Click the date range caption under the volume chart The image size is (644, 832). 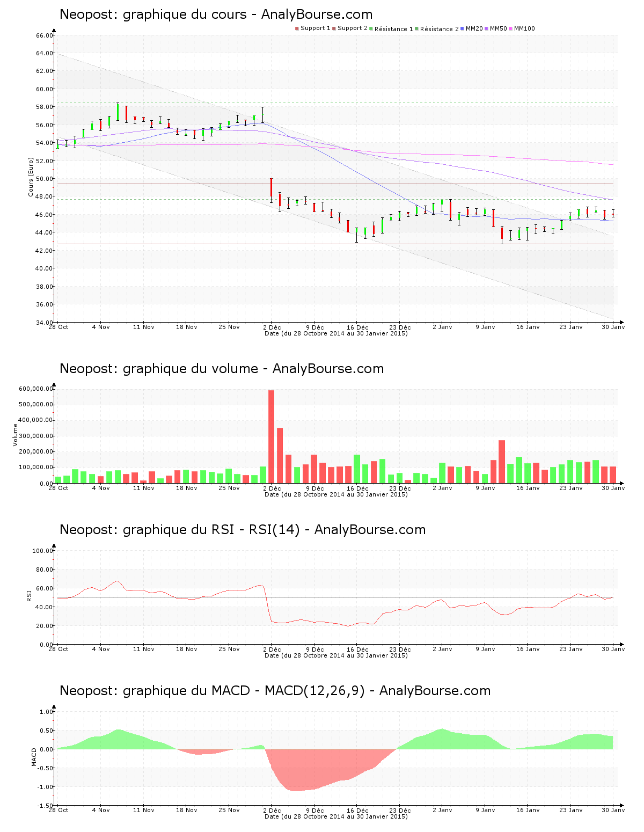336,494
